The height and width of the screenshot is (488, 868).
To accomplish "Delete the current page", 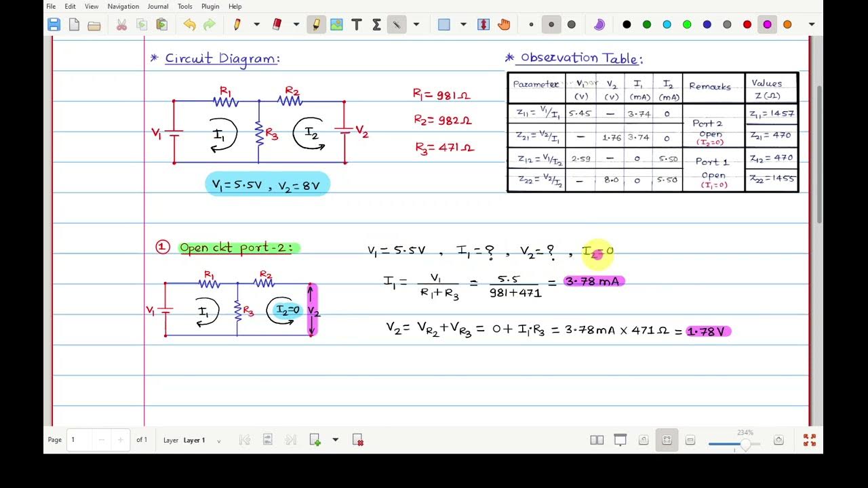I will point(358,440).
